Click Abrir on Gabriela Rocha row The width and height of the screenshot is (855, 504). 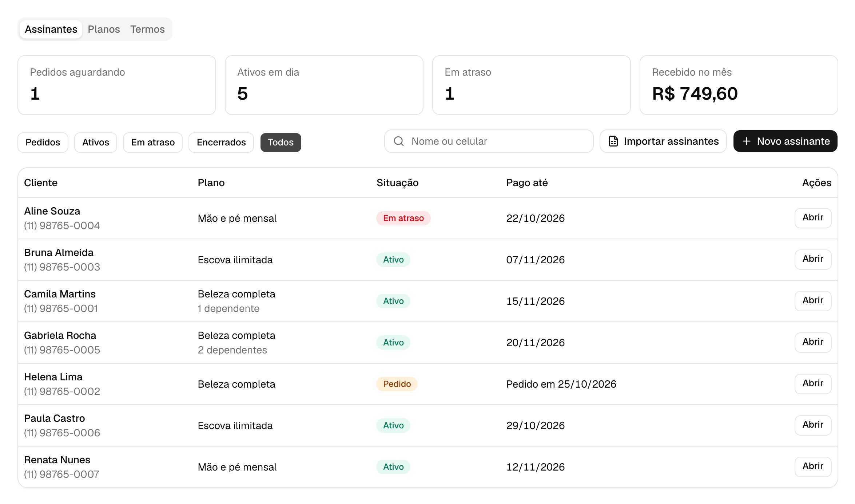(813, 342)
